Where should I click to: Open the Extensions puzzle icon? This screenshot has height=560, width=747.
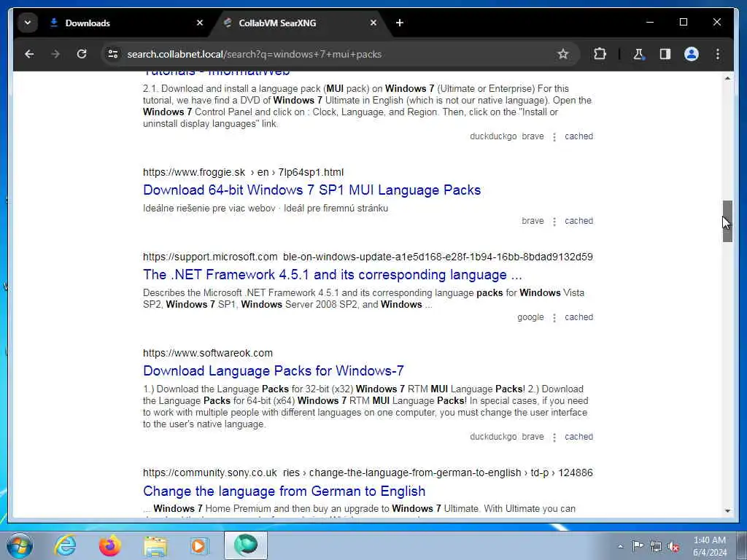tap(600, 54)
